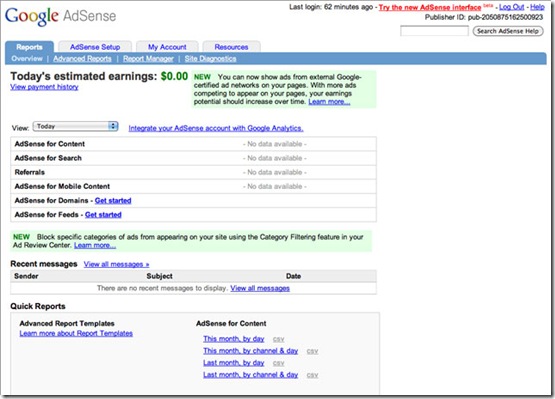Download csv for Last month, by day
The image size is (555, 399).
click(x=279, y=363)
